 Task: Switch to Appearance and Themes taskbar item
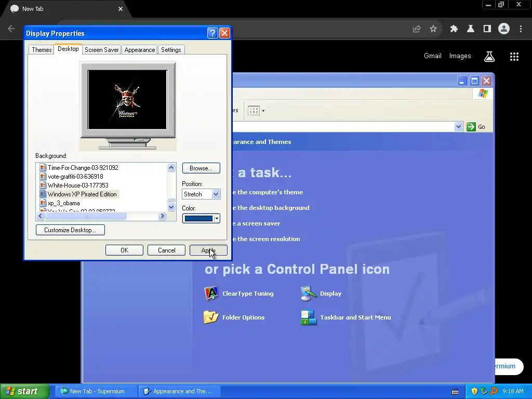tap(180, 391)
